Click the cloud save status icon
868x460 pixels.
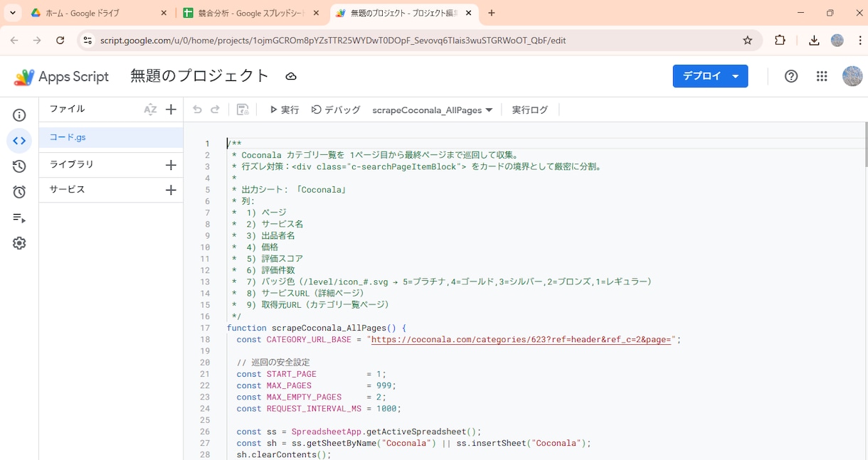290,77
